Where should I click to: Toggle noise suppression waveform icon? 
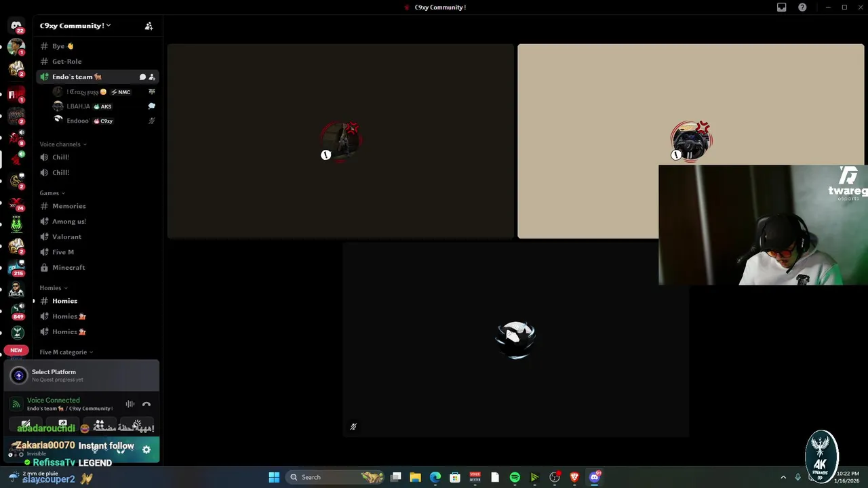coord(130,404)
